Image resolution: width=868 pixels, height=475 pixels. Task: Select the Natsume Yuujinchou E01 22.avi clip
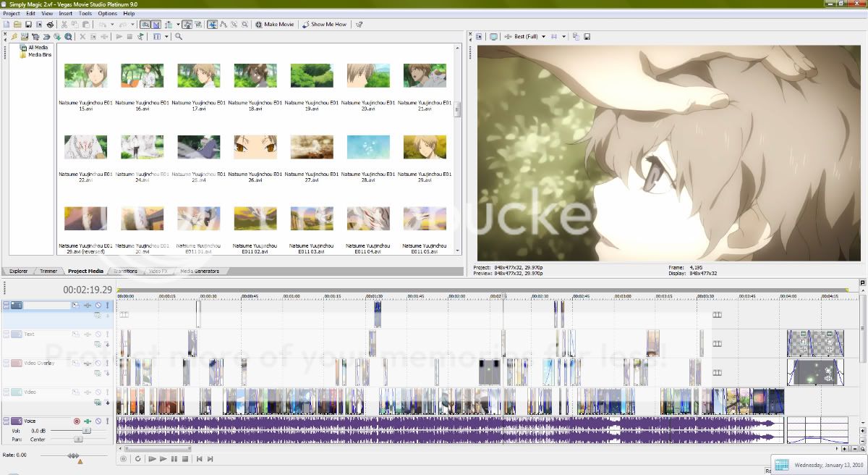[x=85, y=147]
